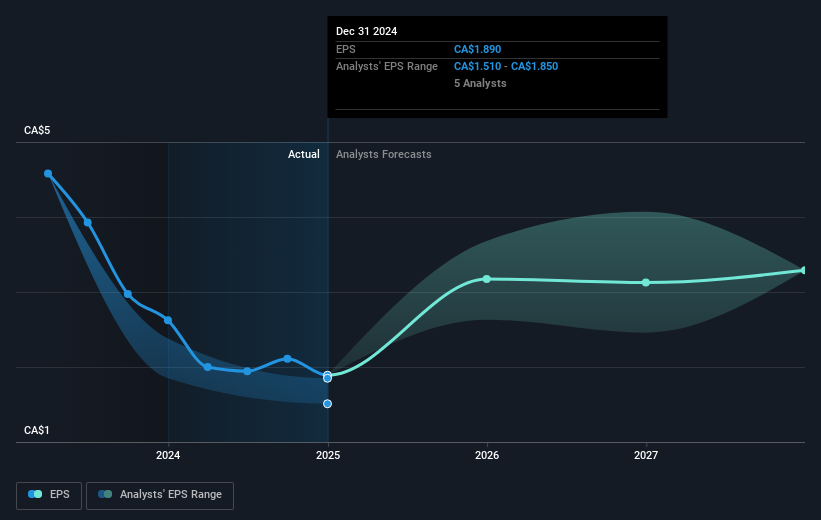The height and width of the screenshot is (520, 821).
Task: Click the 2025 x-axis label
Action: (328, 455)
